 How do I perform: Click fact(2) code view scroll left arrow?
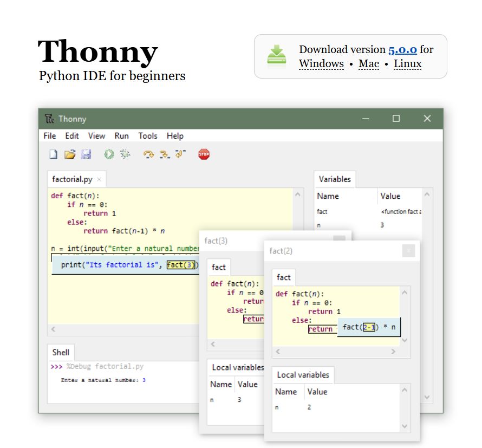278,351
